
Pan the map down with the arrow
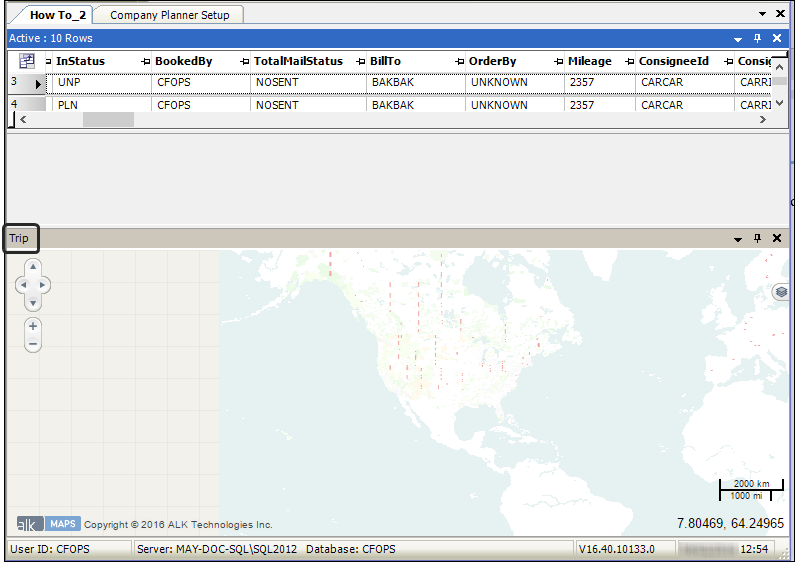(x=33, y=303)
